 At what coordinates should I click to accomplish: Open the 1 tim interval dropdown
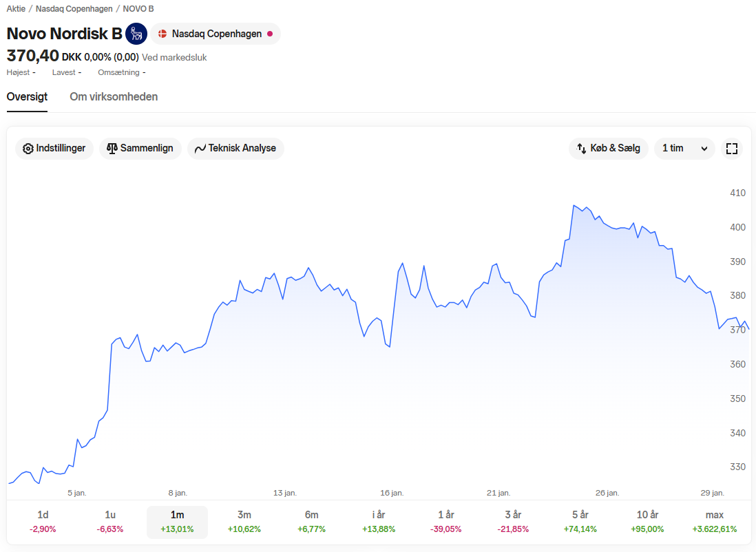tap(684, 149)
